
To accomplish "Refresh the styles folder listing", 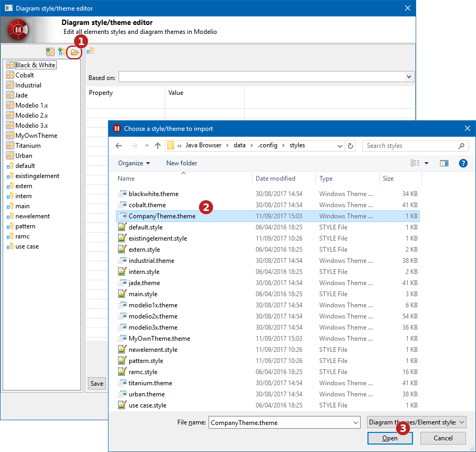I will tap(351, 146).
